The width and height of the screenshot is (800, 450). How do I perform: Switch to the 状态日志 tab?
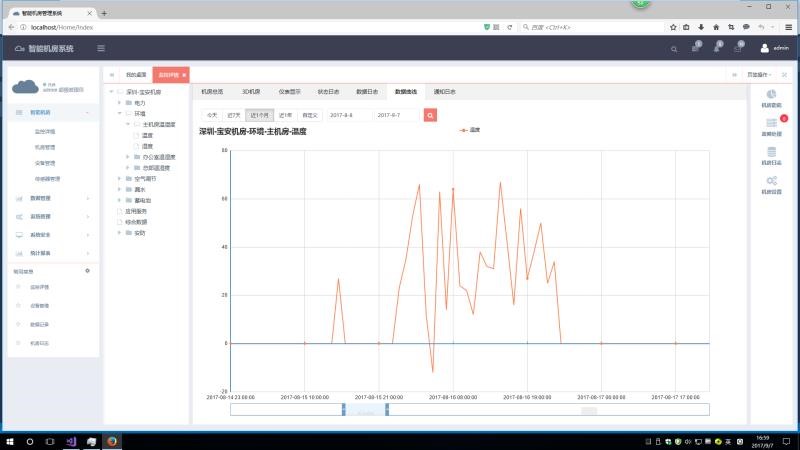[328, 91]
